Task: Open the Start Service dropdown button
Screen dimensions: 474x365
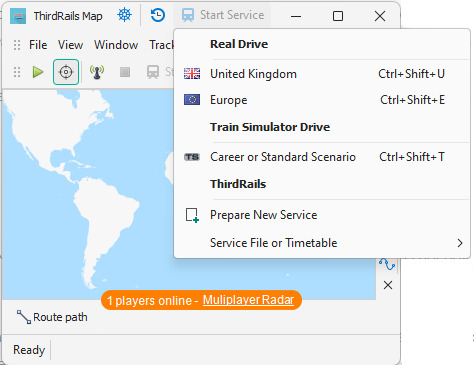Action: point(222,15)
